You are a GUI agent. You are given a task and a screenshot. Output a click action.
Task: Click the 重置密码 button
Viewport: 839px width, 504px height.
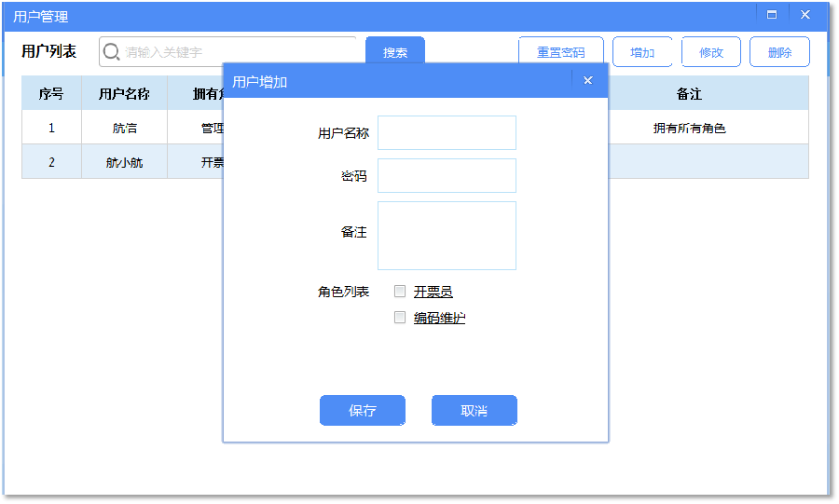[561, 52]
